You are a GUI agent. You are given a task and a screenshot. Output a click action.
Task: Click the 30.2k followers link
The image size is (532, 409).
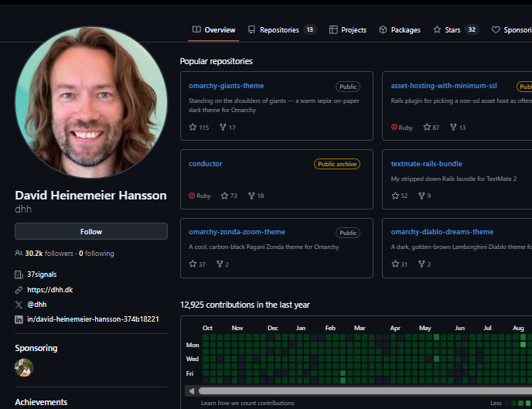[x=49, y=254]
